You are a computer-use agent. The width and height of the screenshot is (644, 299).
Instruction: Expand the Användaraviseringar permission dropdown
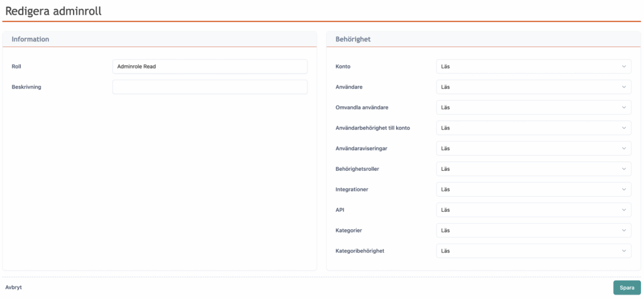[533, 149]
